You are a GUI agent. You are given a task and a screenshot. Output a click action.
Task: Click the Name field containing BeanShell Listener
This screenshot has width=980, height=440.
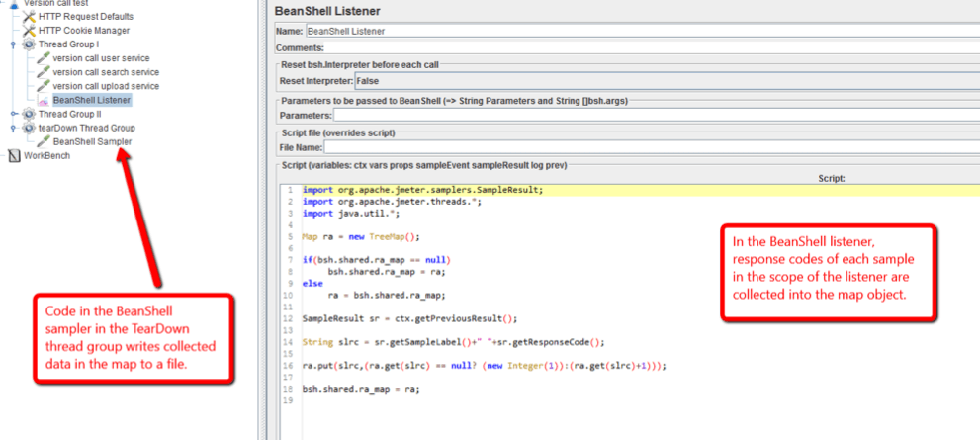coord(642,32)
